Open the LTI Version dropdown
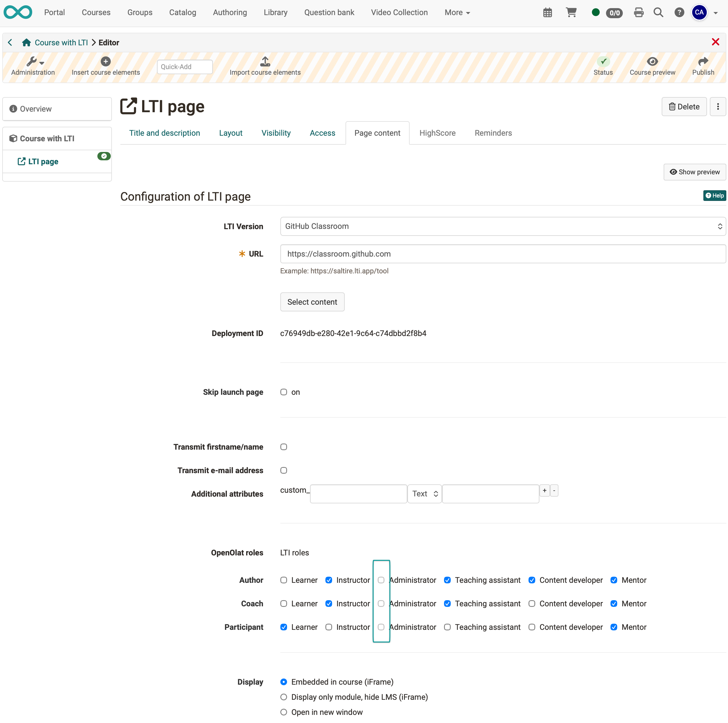The image size is (728, 723). tap(502, 226)
